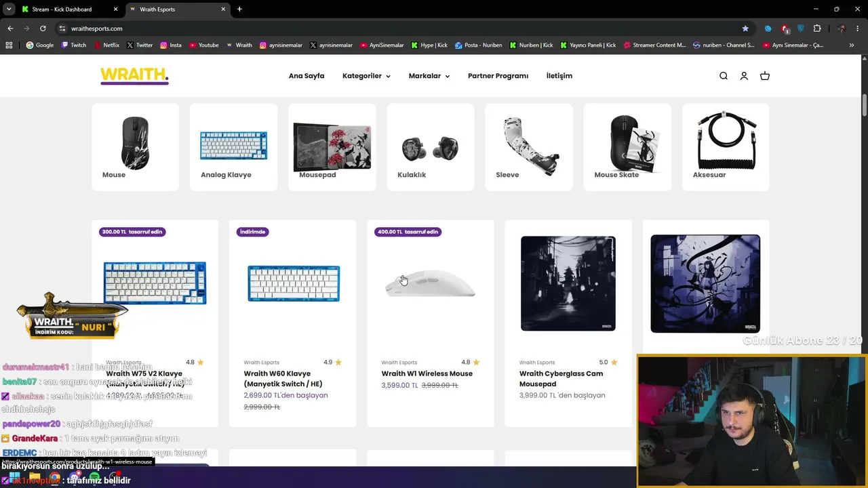
Task: Open the Mouse Skate category card
Action: [x=627, y=147]
